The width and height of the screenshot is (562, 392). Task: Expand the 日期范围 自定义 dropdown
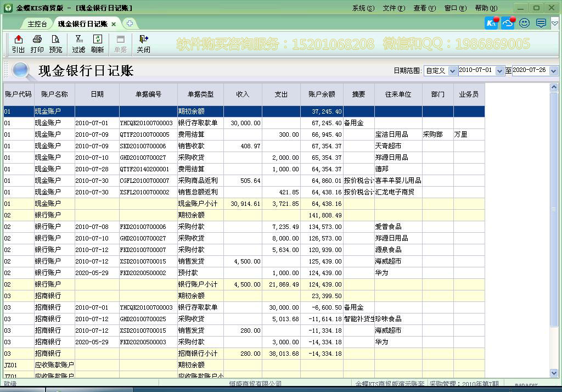click(x=452, y=71)
